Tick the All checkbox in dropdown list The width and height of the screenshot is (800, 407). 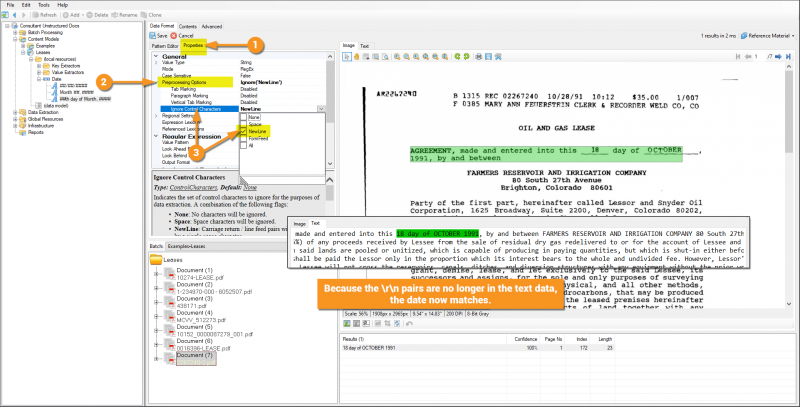click(x=243, y=145)
